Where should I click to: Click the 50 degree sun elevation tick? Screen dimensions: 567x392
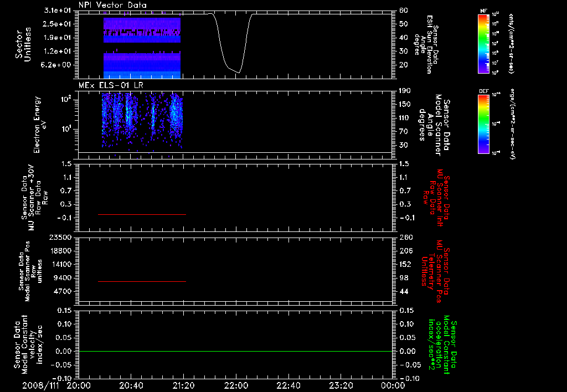click(404, 24)
